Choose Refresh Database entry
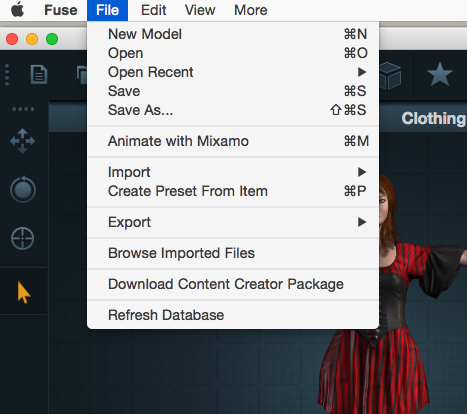Image resolution: width=467 pixels, height=414 pixels. coord(233,315)
